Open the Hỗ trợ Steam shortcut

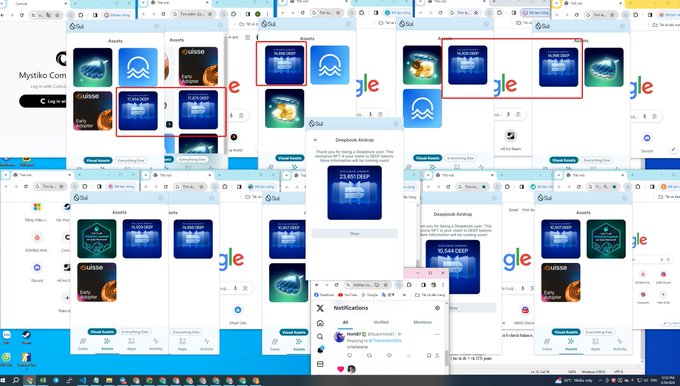tap(511, 140)
